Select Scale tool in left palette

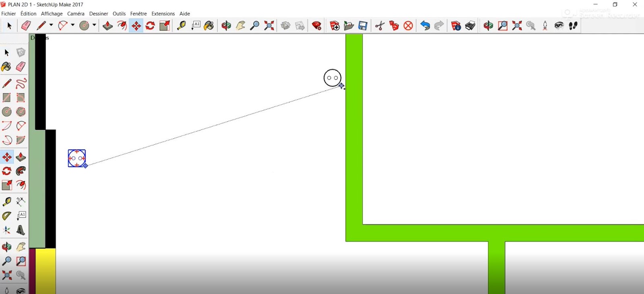coord(7,185)
